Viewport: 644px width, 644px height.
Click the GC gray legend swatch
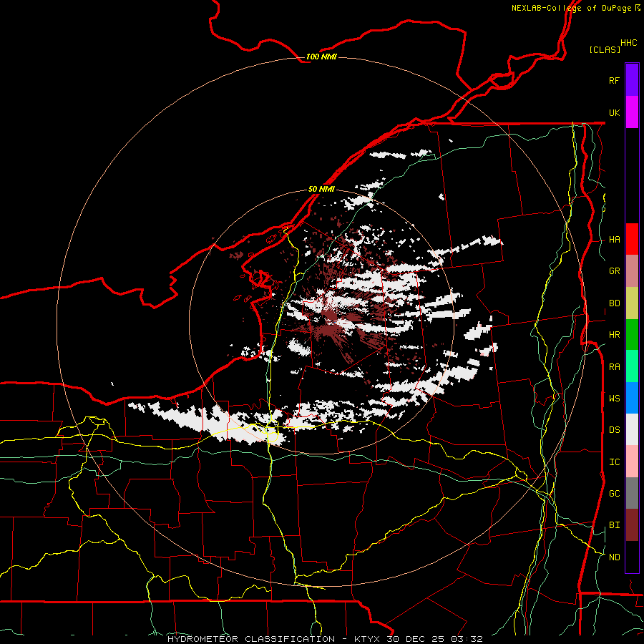(x=632, y=493)
